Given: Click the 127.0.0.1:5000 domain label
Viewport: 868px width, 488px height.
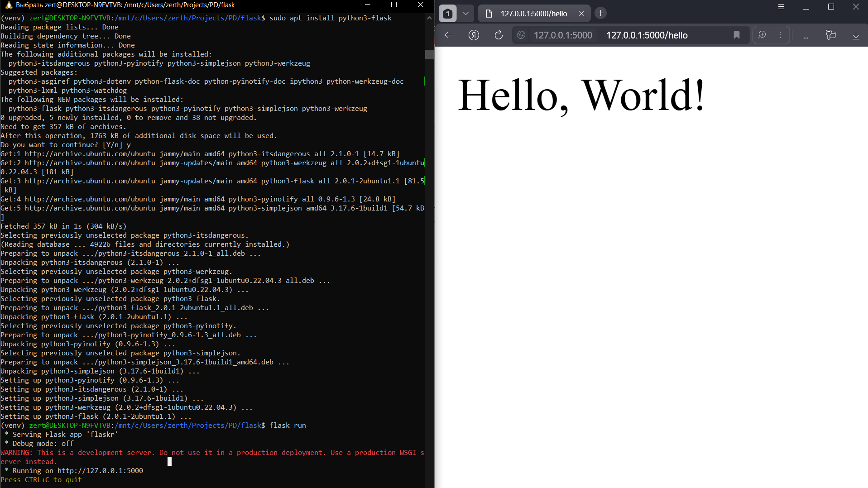Looking at the screenshot, I should [x=563, y=35].
